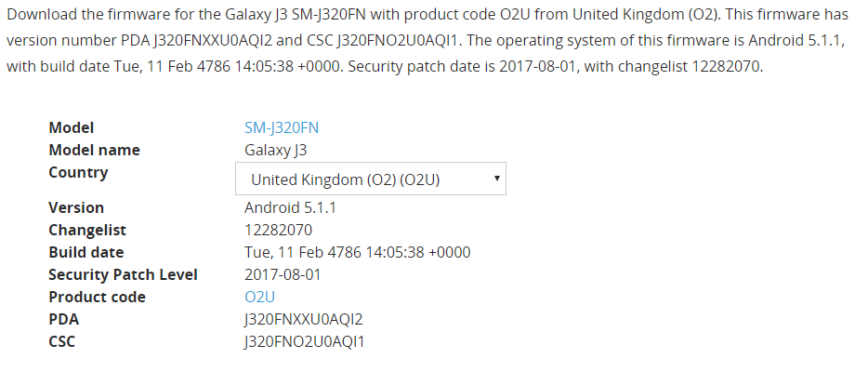Click the Galaxy J3 value beside Model name
868x372 pixels.
pos(275,150)
